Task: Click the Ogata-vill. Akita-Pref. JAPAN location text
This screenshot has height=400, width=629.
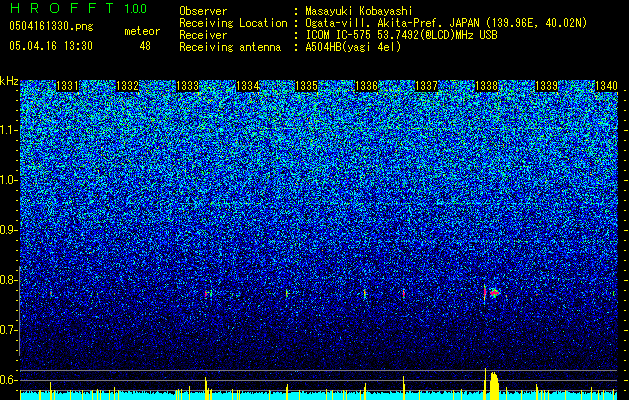Action: (446, 23)
